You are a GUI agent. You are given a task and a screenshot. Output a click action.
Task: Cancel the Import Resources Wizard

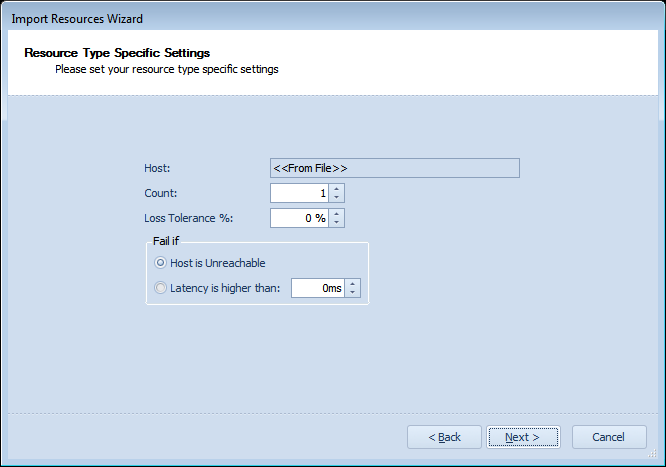[x=609, y=437]
